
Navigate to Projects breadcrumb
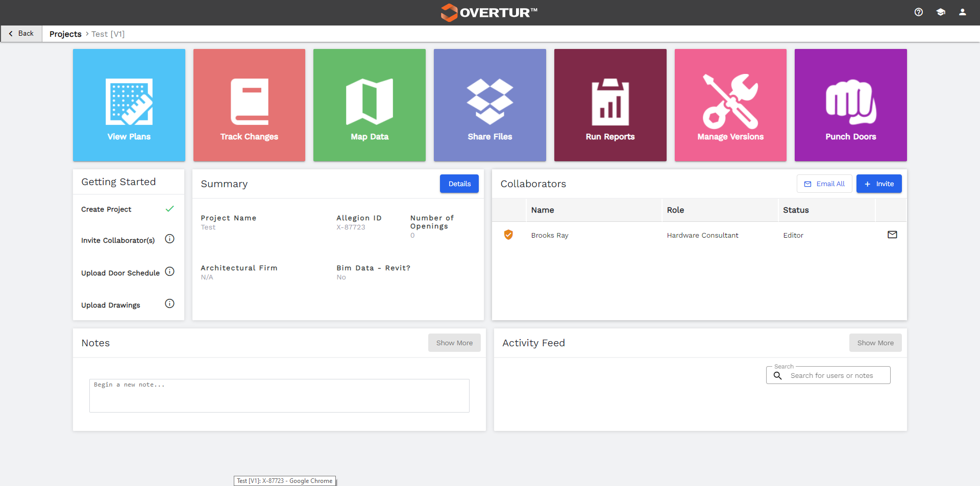point(65,34)
